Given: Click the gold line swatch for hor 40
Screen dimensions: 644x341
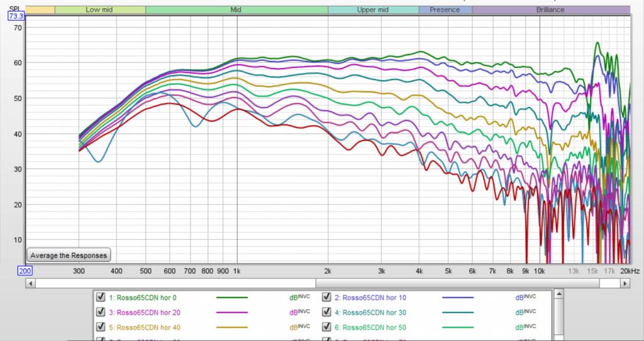Looking at the screenshot, I should pyautogui.click(x=232, y=327).
